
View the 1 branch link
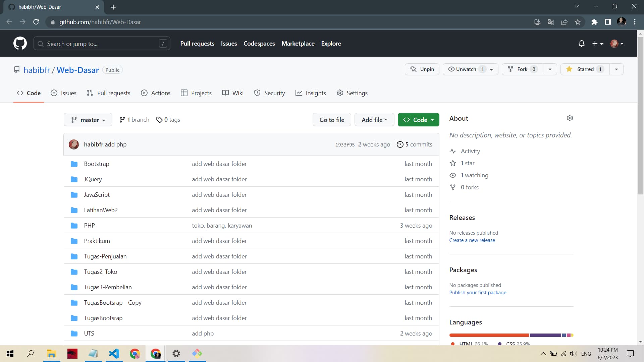pos(134,120)
